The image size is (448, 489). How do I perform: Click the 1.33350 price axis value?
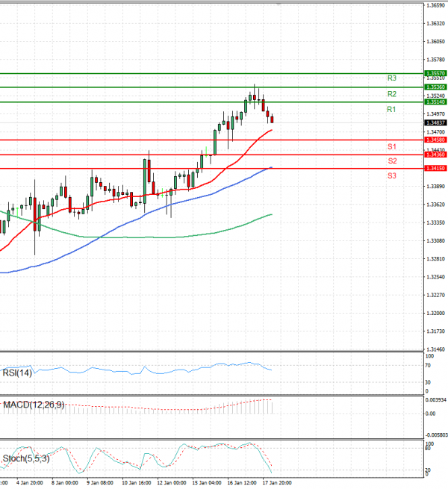[436, 222]
